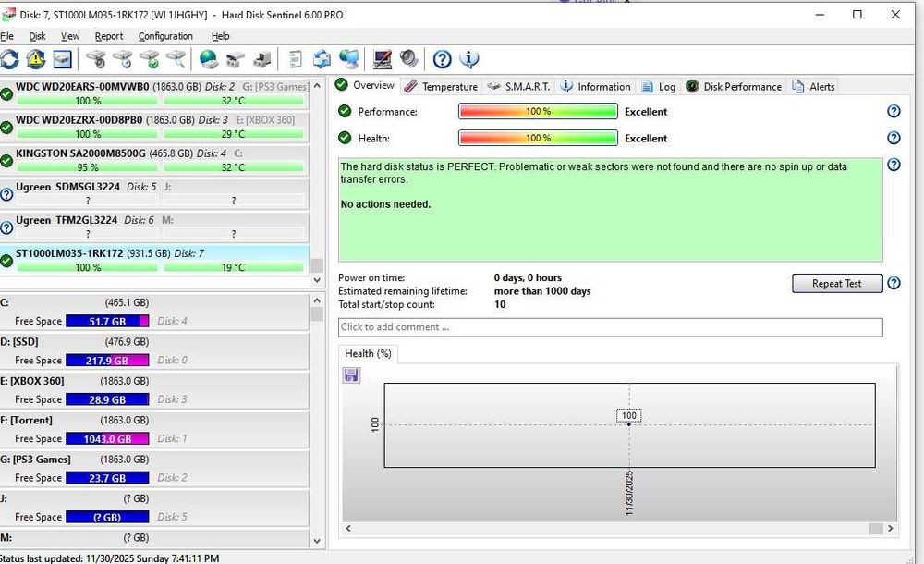Select the Health (%) graph tab
Viewport: 924px width, 564px height.
click(369, 353)
